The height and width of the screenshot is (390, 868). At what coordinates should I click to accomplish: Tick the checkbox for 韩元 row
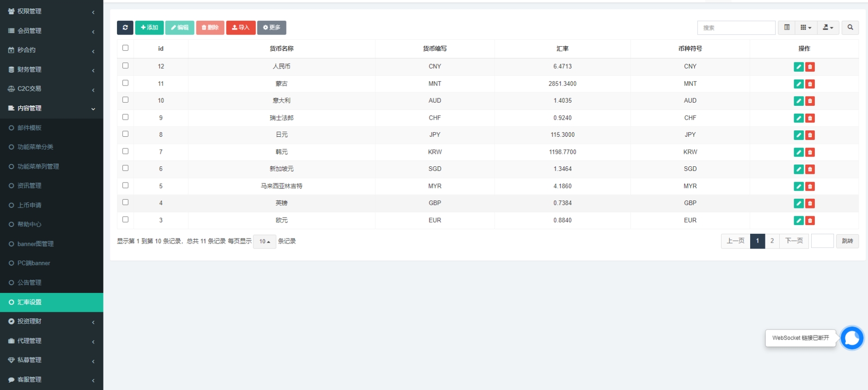(x=125, y=152)
